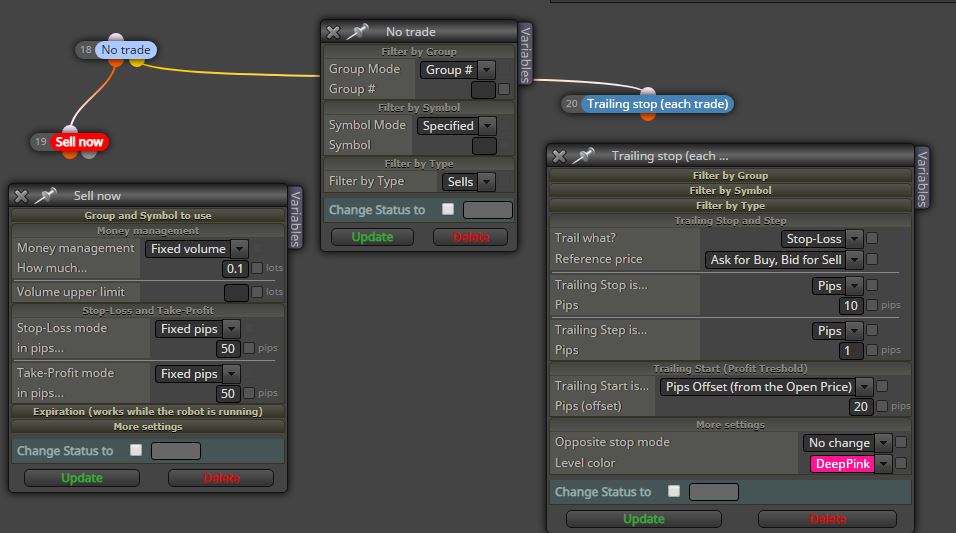Pin the No trade panel

point(357,32)
